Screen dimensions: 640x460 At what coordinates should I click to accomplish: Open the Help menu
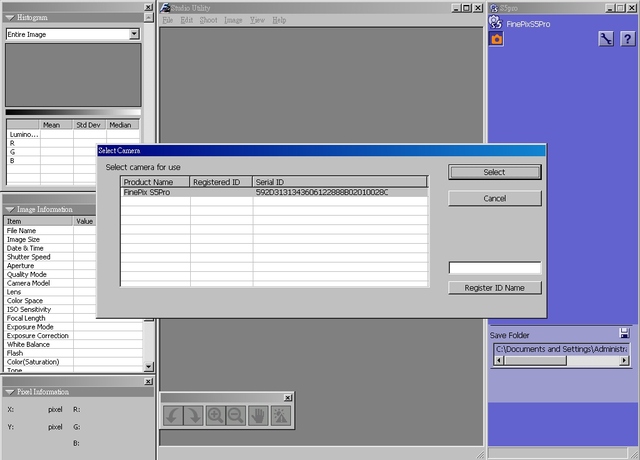pyautogui.click(x=279, y=20)
